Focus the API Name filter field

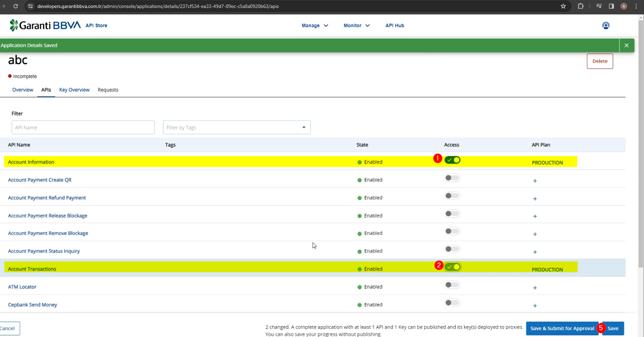coord(83,127)
